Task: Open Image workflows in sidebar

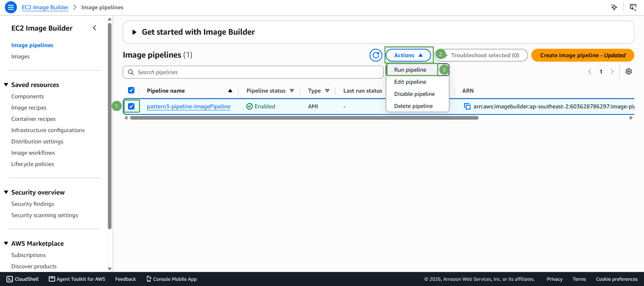Action: pos(33,153)
